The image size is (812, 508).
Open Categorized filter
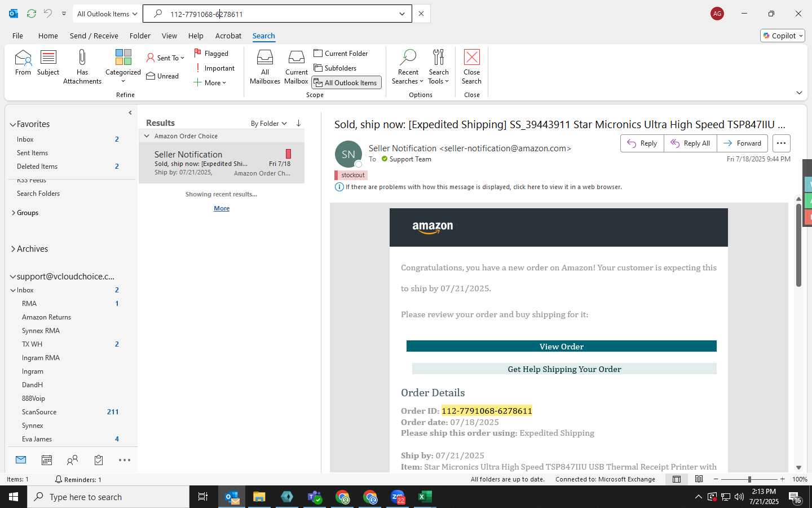(123, 67)
